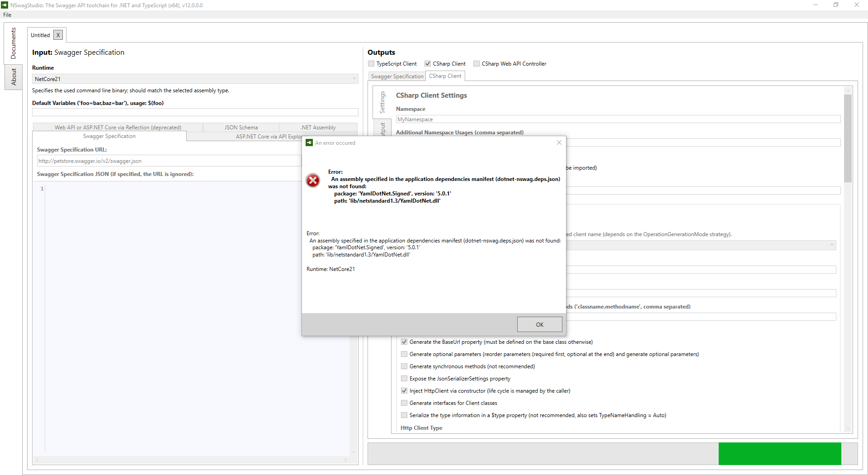The height and width of the screenshot is (475, 868).
Task: Enable Generate synchronous methods option
Action: [404, 366]
